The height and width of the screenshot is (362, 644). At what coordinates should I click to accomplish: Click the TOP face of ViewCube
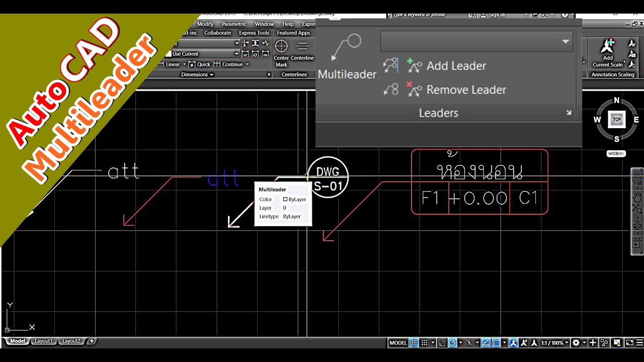[617, 119]
